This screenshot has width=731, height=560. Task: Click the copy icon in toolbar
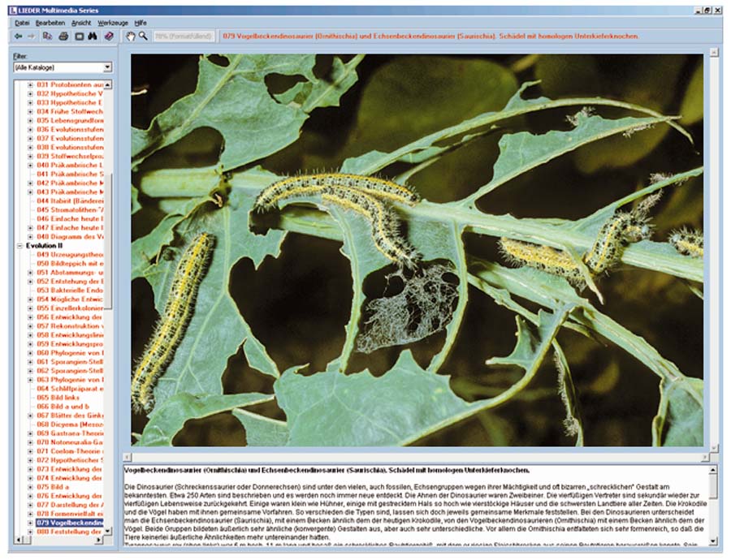point(48,37)
